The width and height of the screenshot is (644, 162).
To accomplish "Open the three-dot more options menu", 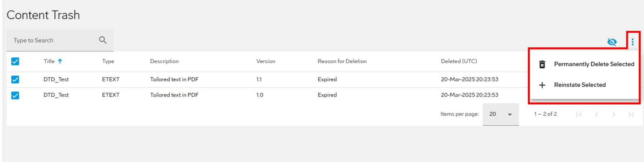I will [633, 42].
